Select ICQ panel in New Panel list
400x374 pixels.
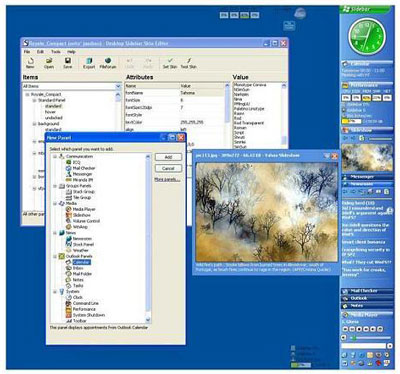(74, 162)
